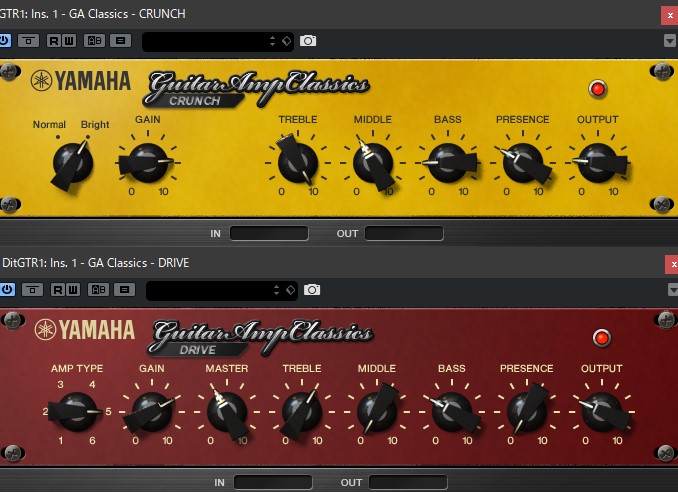Close the GA Classics DRIVE window
Viewport: 678px width, 492px height.
click(672, 265)
